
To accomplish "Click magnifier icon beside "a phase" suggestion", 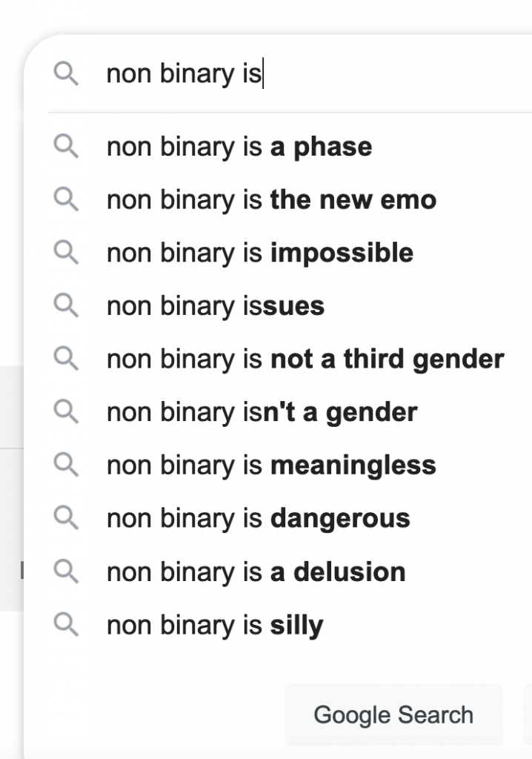I will tap(66, 147).
